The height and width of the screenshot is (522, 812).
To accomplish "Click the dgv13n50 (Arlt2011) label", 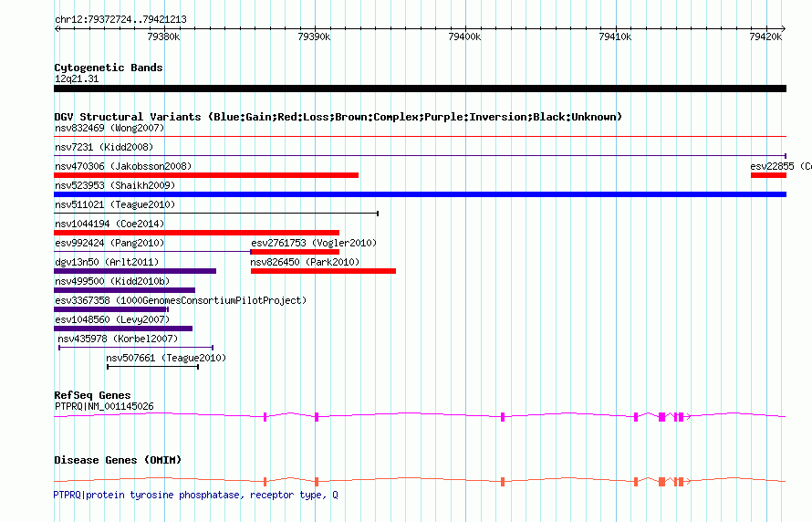I will coord(107,262).
